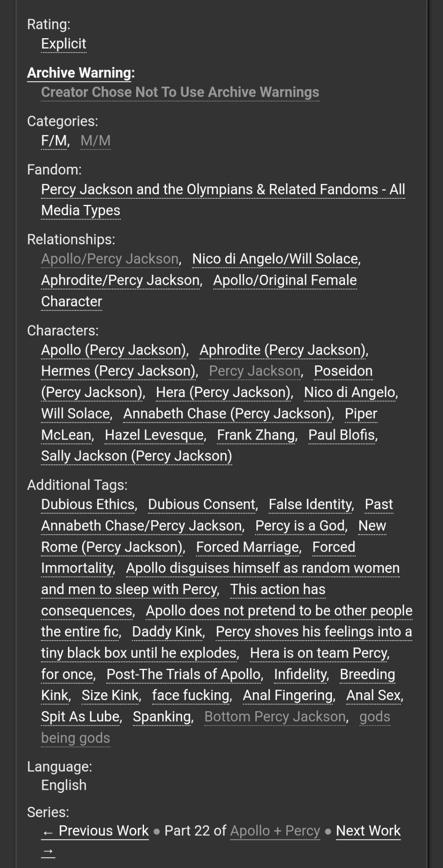Open the Explicit rating link
The width and height of the screenshot is (443, 868).
point(63,44)
